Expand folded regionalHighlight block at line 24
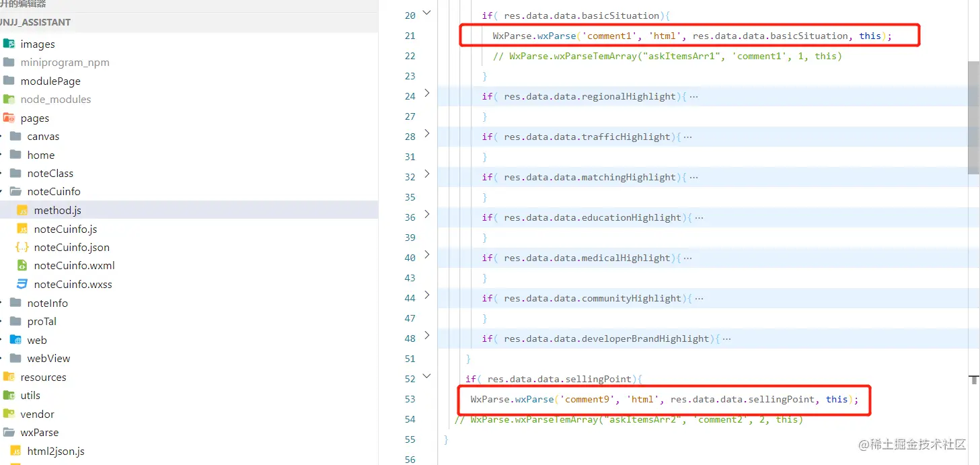 click(x=426, y=94)
